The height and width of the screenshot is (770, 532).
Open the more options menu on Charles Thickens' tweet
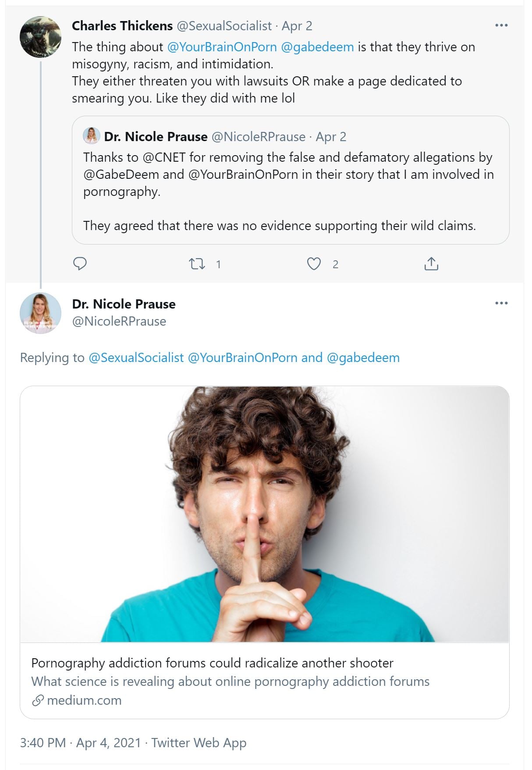501,25
